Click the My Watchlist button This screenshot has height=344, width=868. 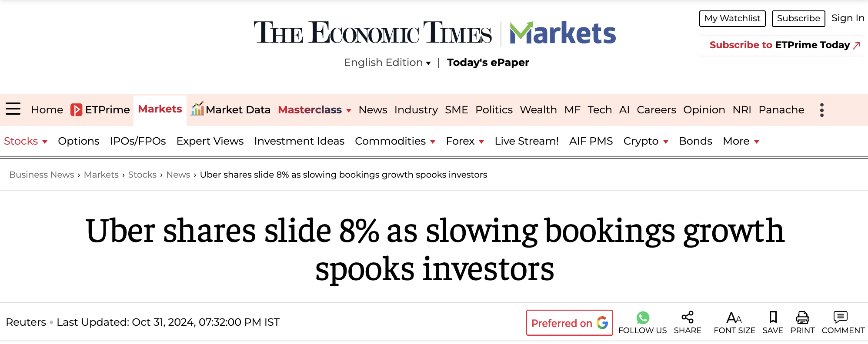click(x=732, y=18)
